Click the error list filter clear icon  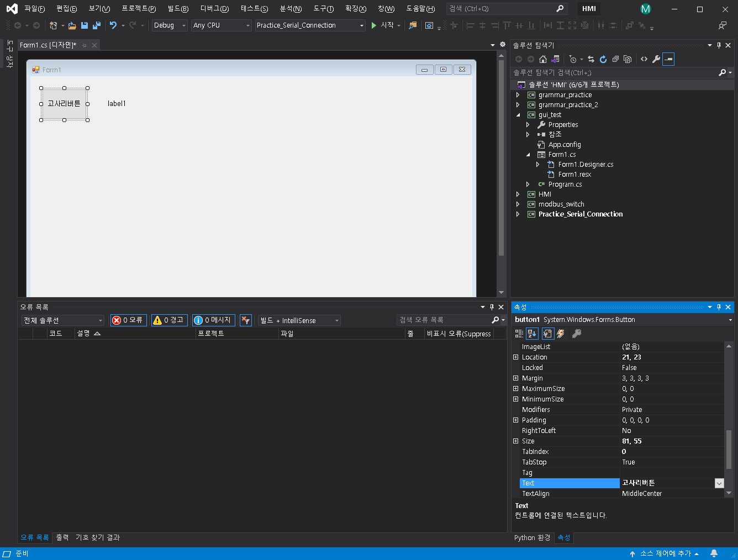click(246, 320)
